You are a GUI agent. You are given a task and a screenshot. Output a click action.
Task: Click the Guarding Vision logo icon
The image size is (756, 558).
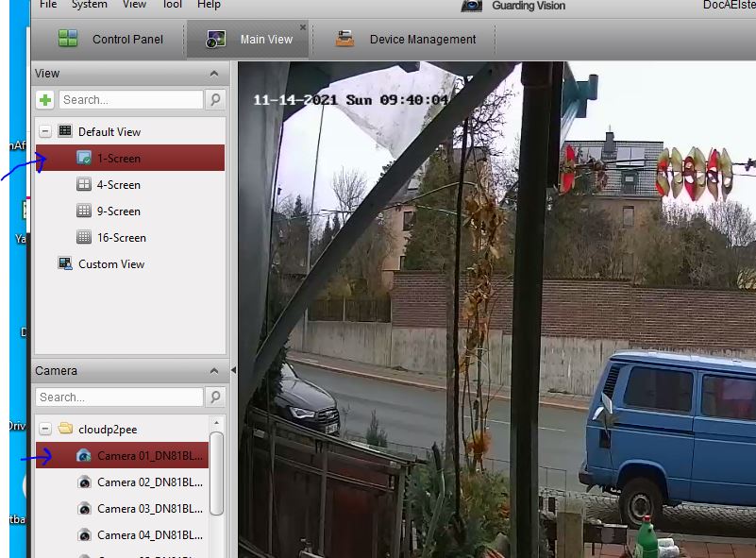[x=472, y=6]
